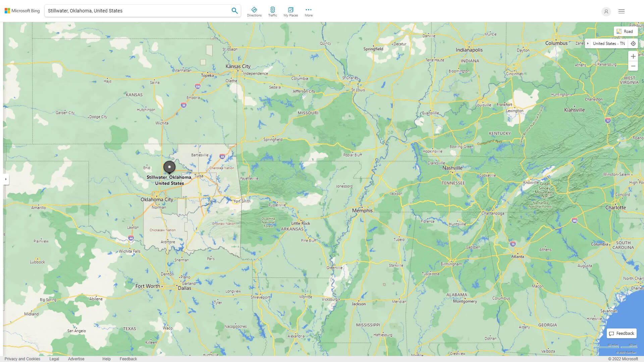Screen dimensions: 644x362
Task: Open the Legal link
Action: point(54,359)
